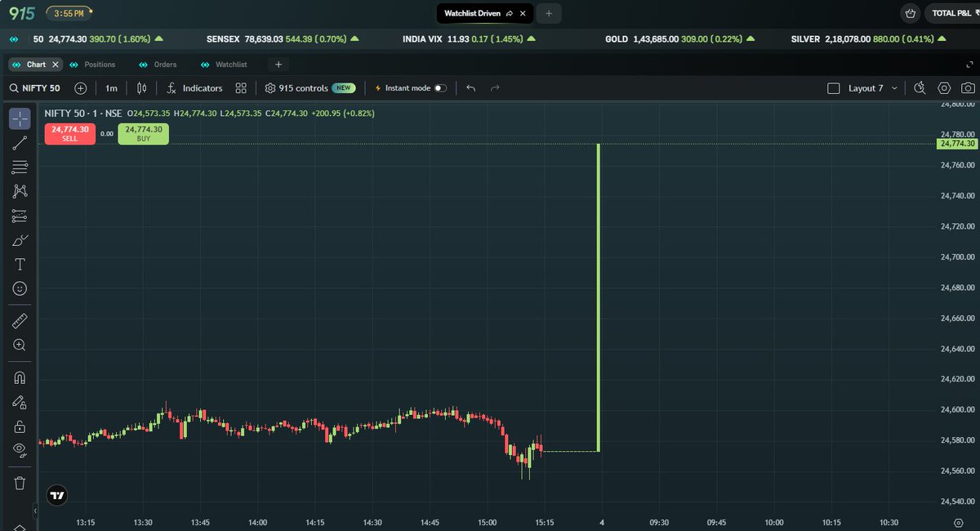Close the Chart tab

coord(56,65)
